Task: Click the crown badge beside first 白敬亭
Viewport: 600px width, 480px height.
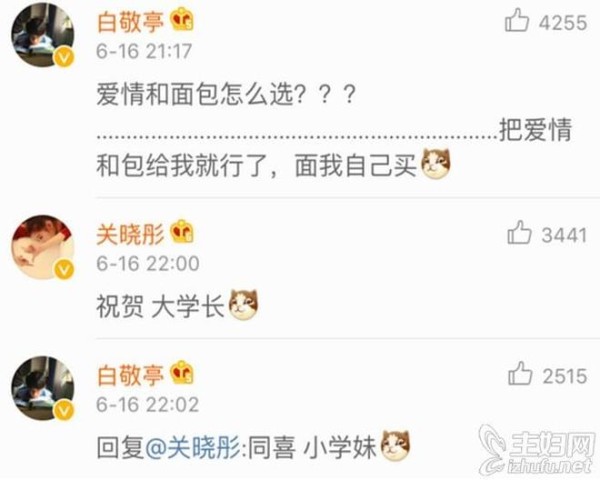Action: (182, 20)
